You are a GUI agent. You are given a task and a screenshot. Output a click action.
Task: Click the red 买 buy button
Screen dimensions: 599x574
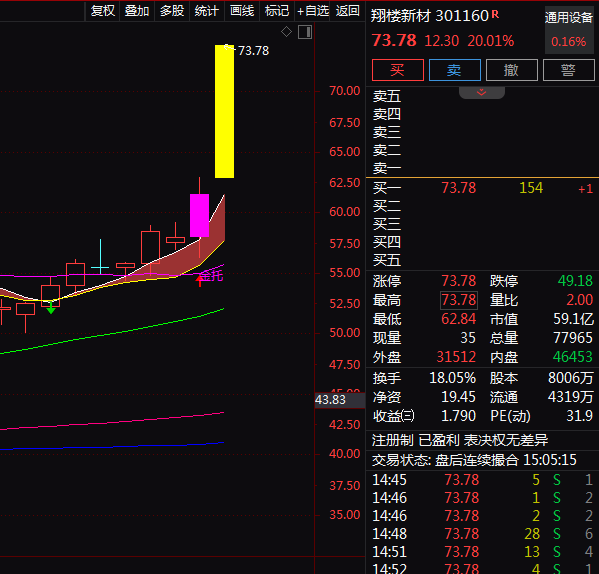pos(398,70)
